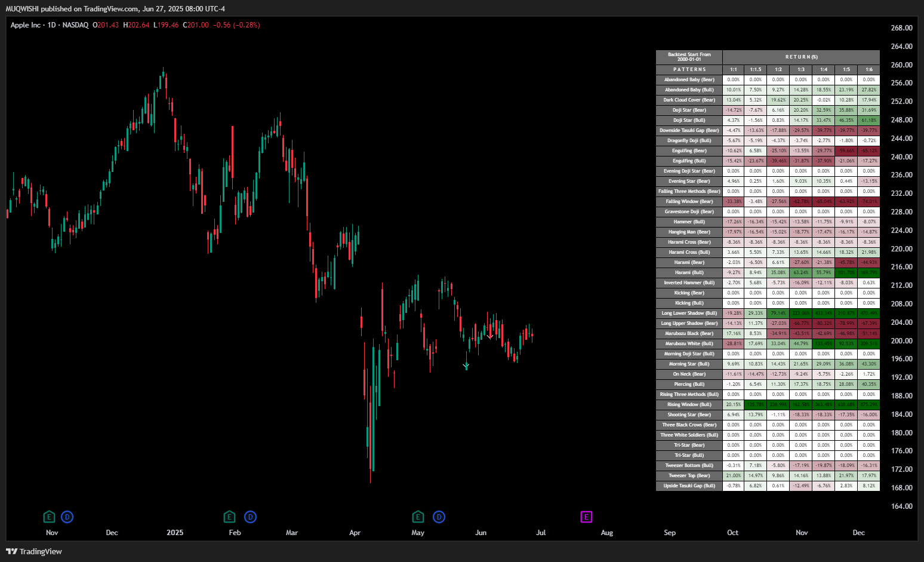Viewport: 924px width, 562px height.
Task: Click the 200.00 price axis label
Action: tap(901, 341)
